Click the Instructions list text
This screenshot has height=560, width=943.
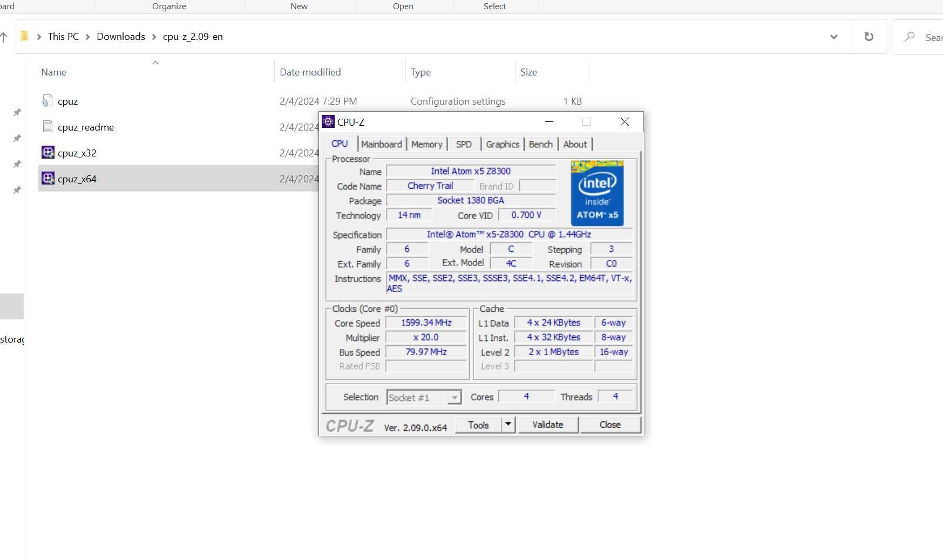(x=510, y=283)
